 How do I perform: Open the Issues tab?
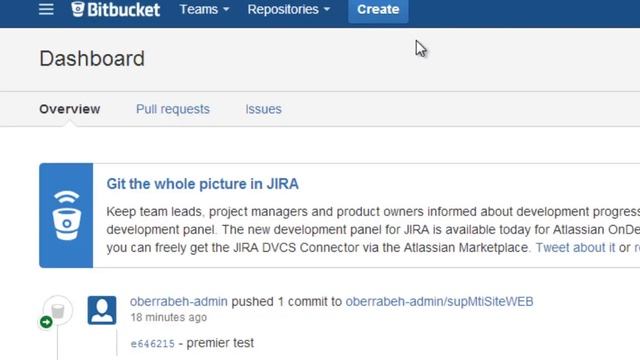(x=263, y=109)
